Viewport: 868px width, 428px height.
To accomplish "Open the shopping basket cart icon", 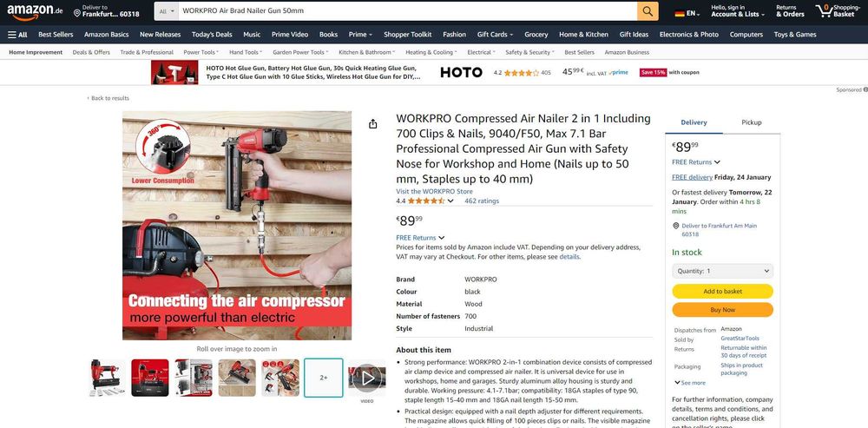I will tap(823, 10).
